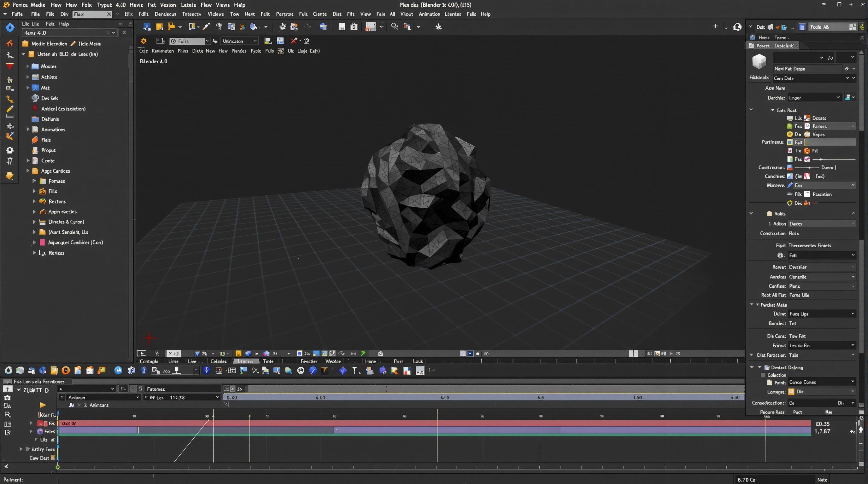Open the Animation menu
This screenshot has width=868, height=484.
coord(429,14)
